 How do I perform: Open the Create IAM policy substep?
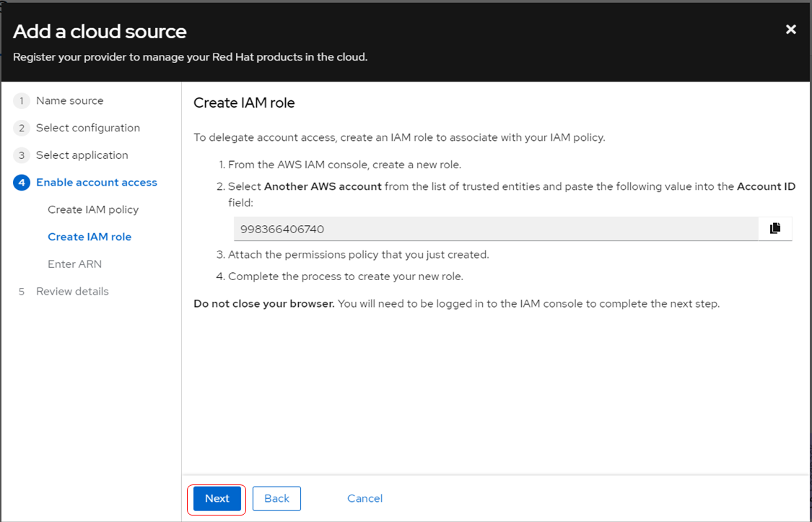click(x=93, y=210)
